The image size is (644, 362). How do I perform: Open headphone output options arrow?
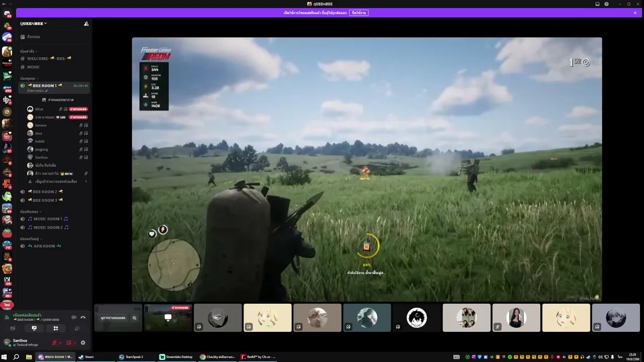tap(75, 342)
